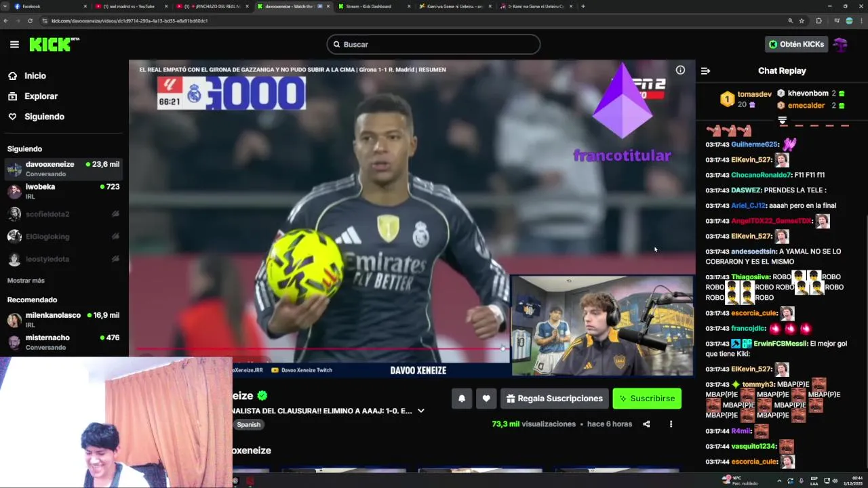This screenshot has height=488, width=868.
Task: Open the iwobeka channel in the sidebar
Action: point(64,191)
